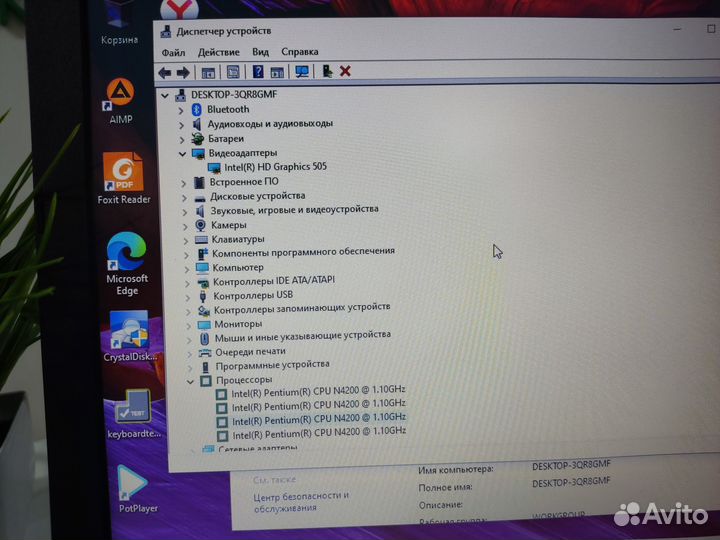Collapse the Процессоры node
This screenshot has width=720, height=540.
pyautogui.click(x=190, y=381)
